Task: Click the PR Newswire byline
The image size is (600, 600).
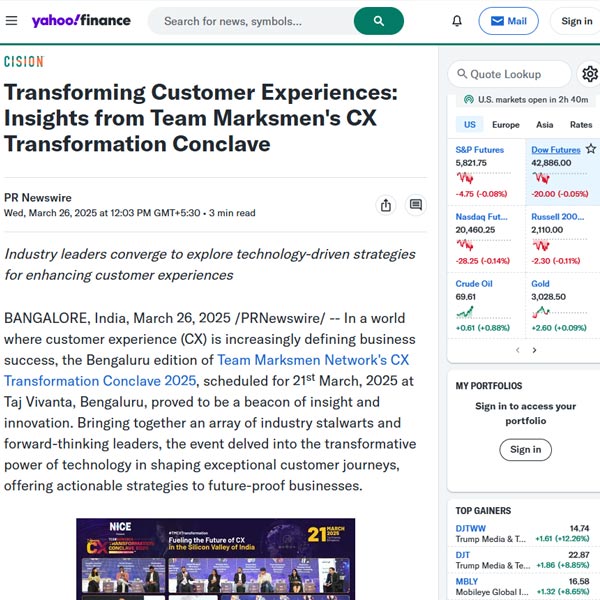Action: 38,198
